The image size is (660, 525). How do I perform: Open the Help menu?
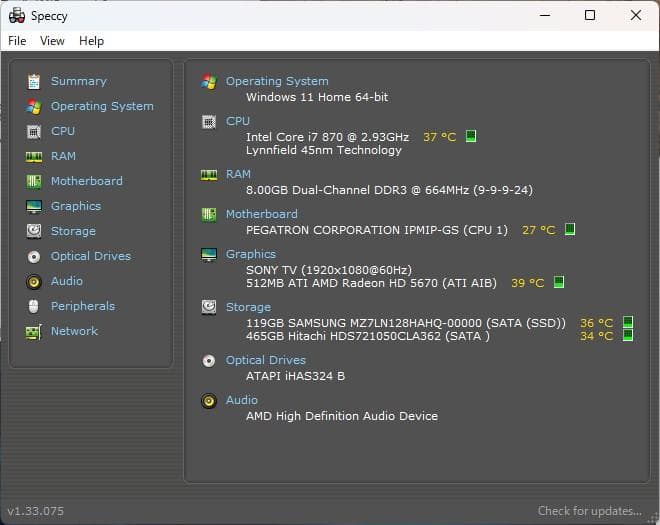[x=91, y=41]
